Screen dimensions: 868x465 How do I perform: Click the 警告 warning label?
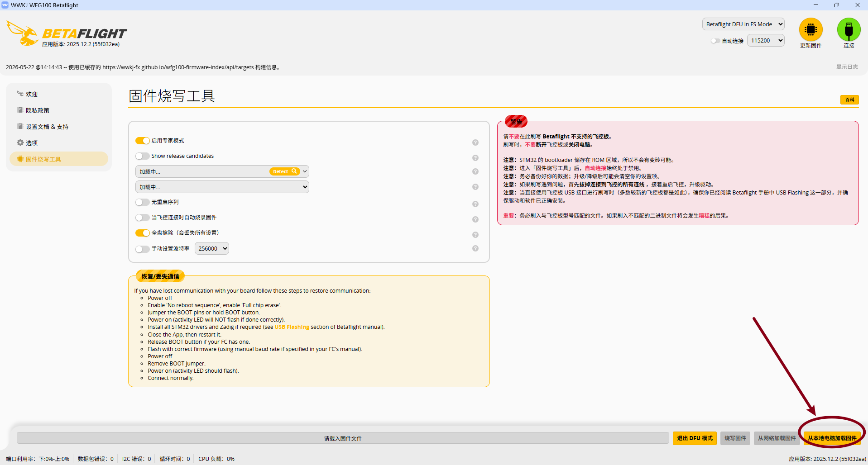[x=516, y=121]
